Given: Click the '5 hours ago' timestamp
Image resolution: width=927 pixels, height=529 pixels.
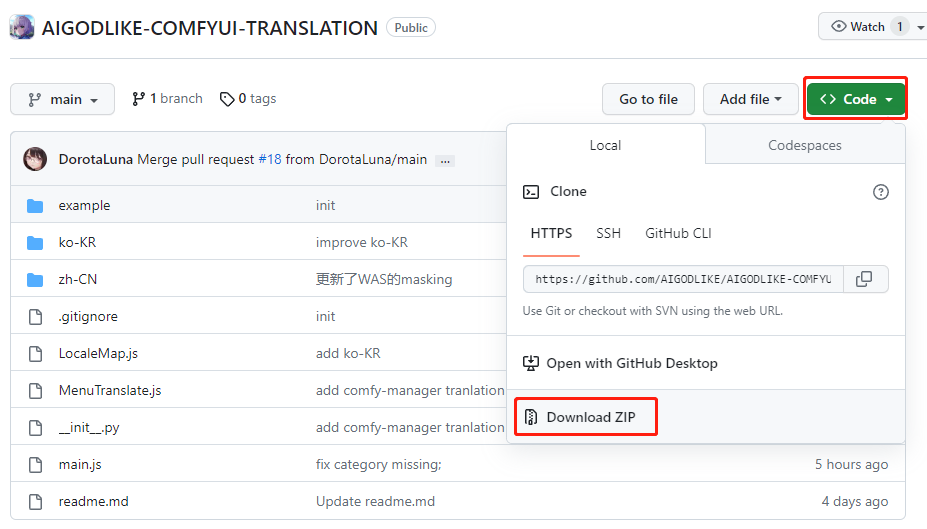Looking at the screenshot, I should pyautogui.click(x=851, y=465).
